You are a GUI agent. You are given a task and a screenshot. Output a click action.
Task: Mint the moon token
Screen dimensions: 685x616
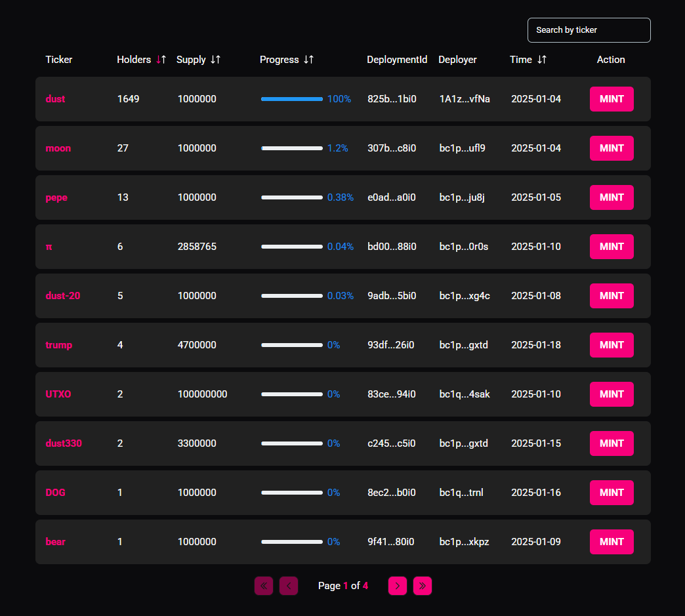tap(612, 148)
